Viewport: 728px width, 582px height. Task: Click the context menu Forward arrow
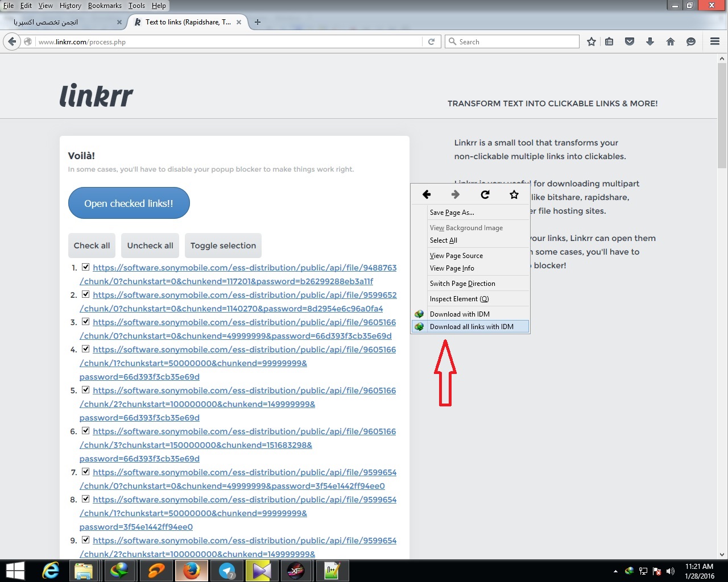click(456, 194)
